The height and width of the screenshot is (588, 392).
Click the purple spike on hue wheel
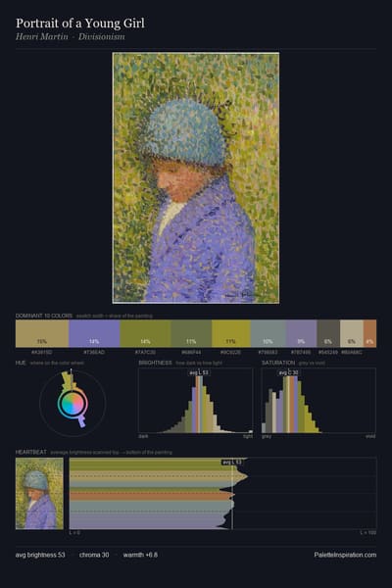coord(81,422)
